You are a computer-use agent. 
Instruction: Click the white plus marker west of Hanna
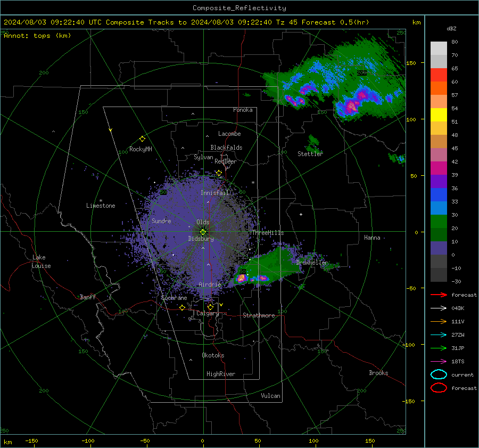[x=301, y=214]
